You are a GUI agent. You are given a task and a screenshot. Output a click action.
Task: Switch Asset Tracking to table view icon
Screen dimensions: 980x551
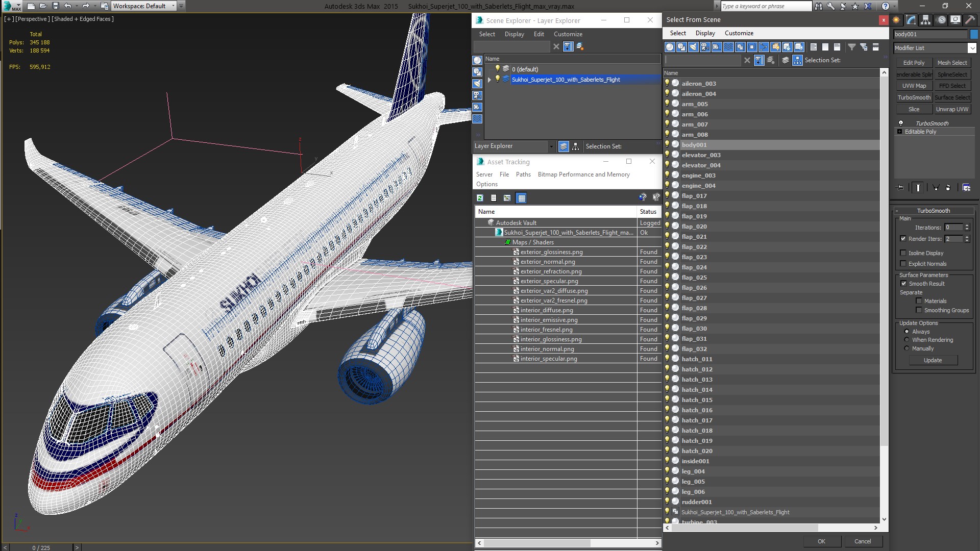521,198
